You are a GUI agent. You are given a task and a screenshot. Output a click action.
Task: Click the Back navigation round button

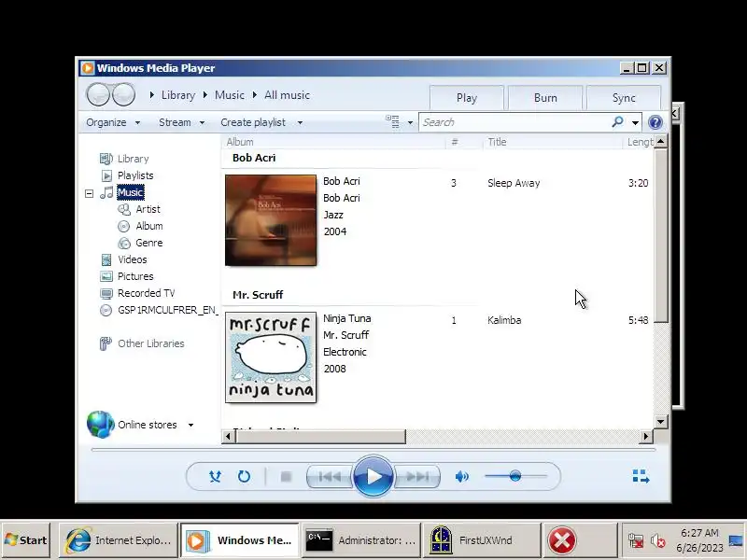coord(99,95)
